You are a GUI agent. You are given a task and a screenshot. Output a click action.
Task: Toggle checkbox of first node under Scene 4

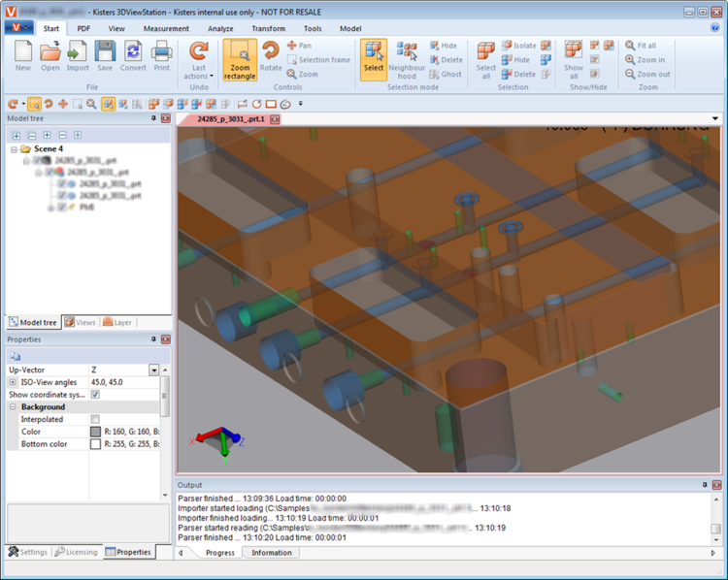pyautogui.click(x=37, y=161)
